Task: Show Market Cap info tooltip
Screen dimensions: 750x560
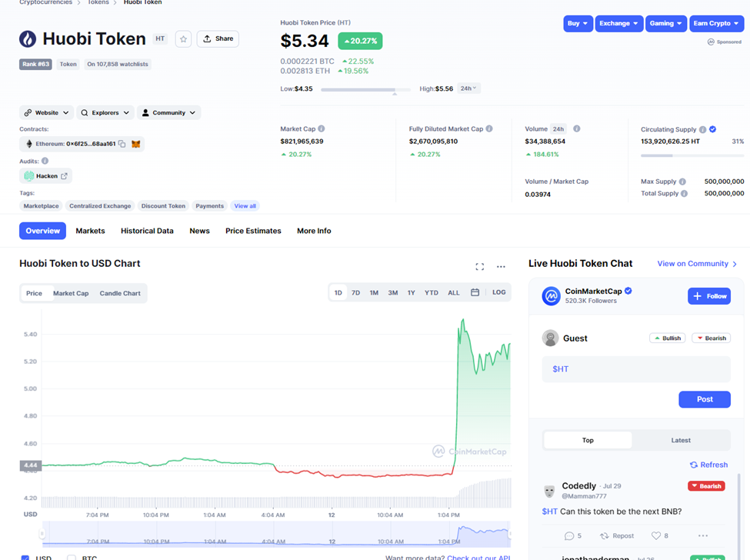Action: pos(322,128)
